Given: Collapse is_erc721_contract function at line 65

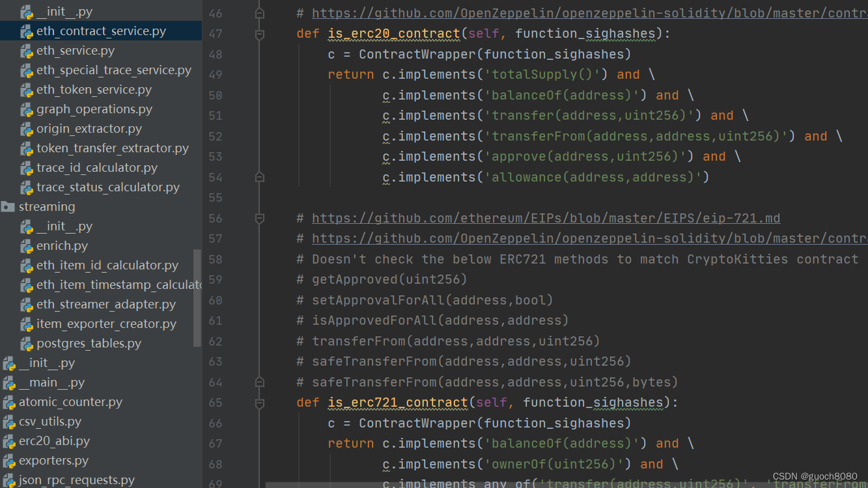Looking at the screenshot, I should pos(259,403).
